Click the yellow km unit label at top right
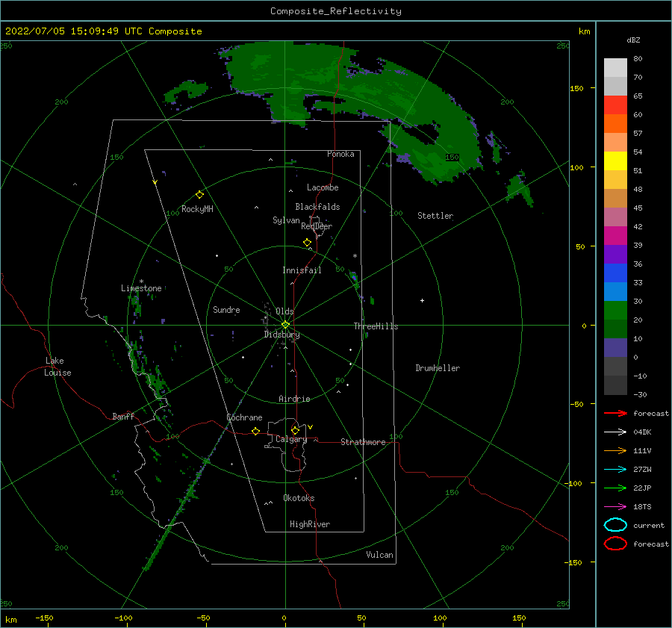Image resolution: width=672 pixels, height=628 pixels. point(584,31)
